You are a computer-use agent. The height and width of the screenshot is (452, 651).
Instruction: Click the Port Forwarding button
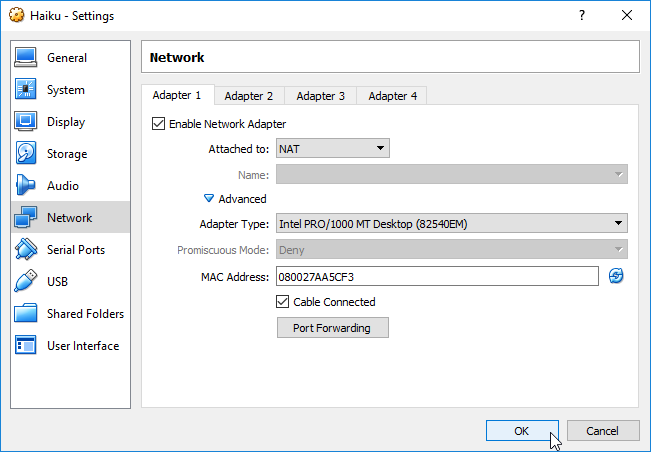pos(332,328)
